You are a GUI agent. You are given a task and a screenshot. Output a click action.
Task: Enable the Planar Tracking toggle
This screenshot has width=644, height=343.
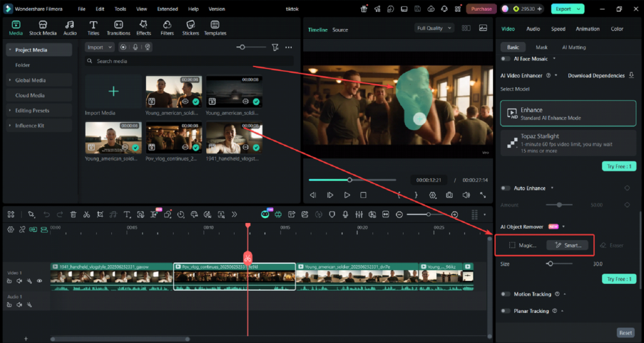point(506,311)
